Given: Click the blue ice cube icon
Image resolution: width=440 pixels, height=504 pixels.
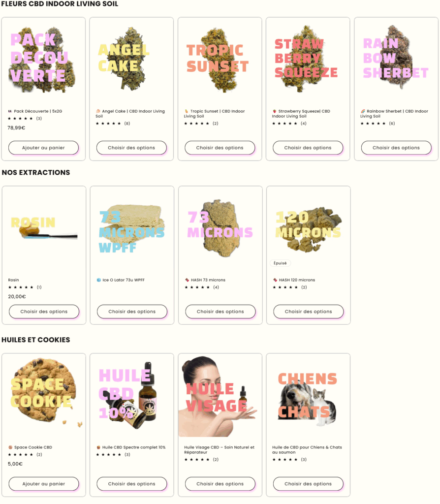Looking at the screenshot, I should 99,280.
